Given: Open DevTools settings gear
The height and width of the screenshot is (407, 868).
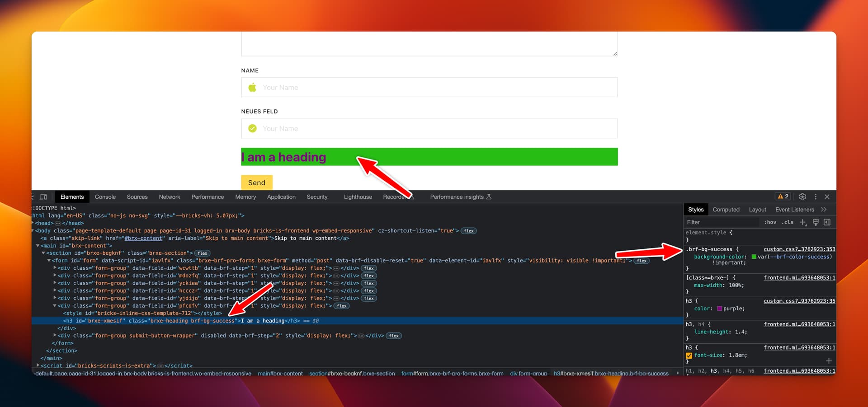Looking at the screenshot, I should (x=802, y=197).
